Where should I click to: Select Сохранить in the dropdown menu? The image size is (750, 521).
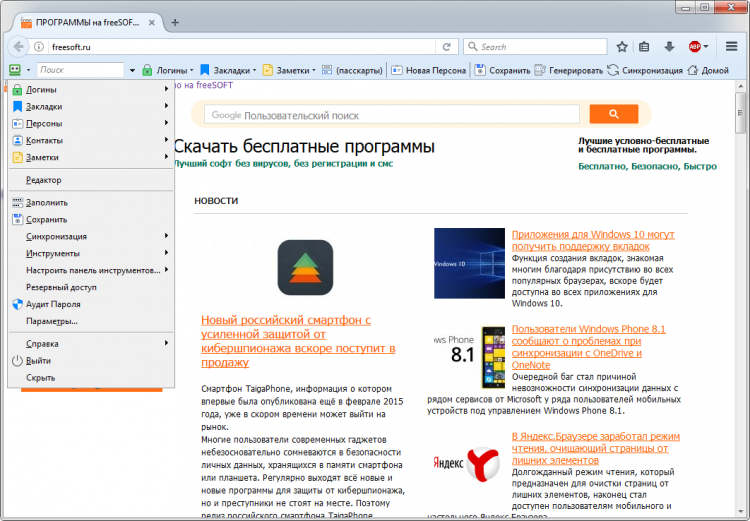click(91, 220)
